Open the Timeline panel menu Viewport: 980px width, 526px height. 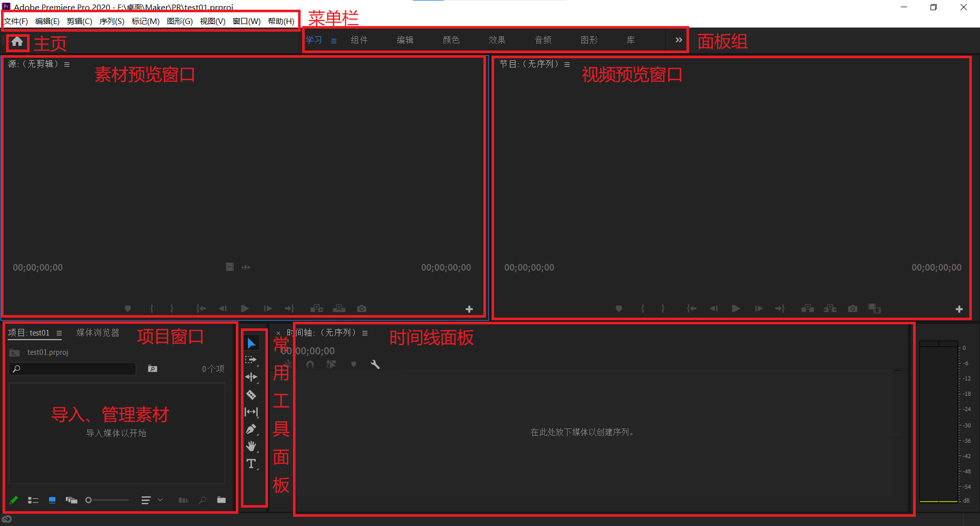pos(365,333)
